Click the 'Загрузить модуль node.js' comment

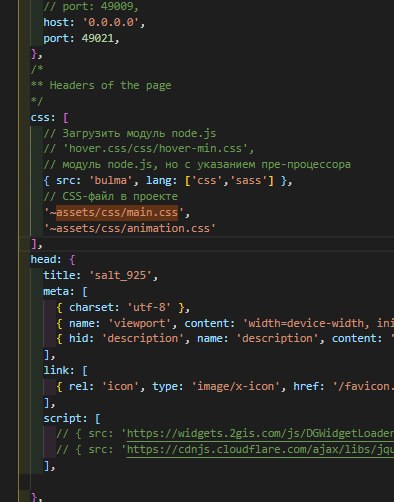(x=130, y=133)
